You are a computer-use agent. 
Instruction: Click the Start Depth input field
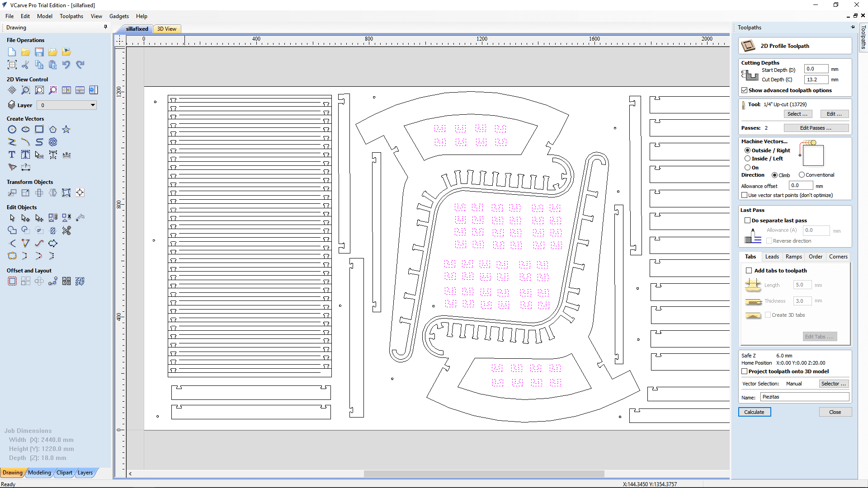pyautogui.click(x=816, y=69)
